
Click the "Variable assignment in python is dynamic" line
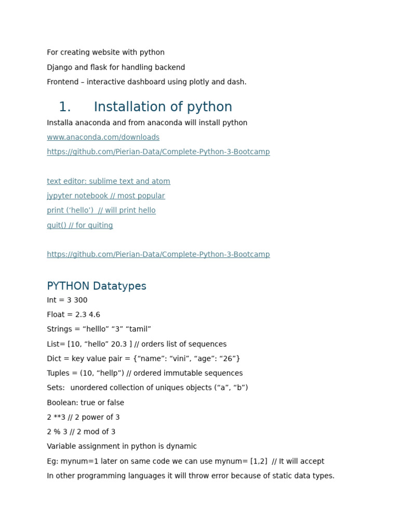click(122, 446)
